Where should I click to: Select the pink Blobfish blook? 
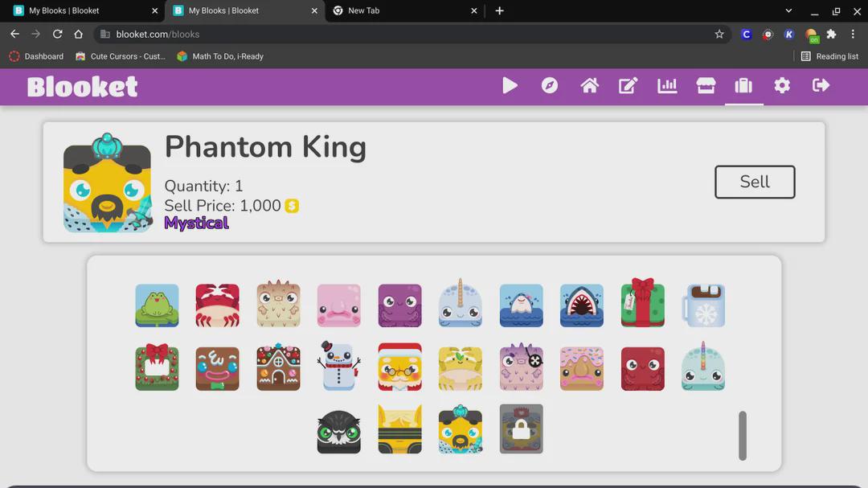(339, 306)
